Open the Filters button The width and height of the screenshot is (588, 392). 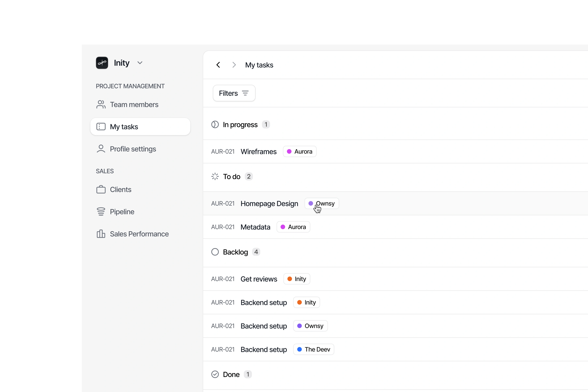coord(234,93)
